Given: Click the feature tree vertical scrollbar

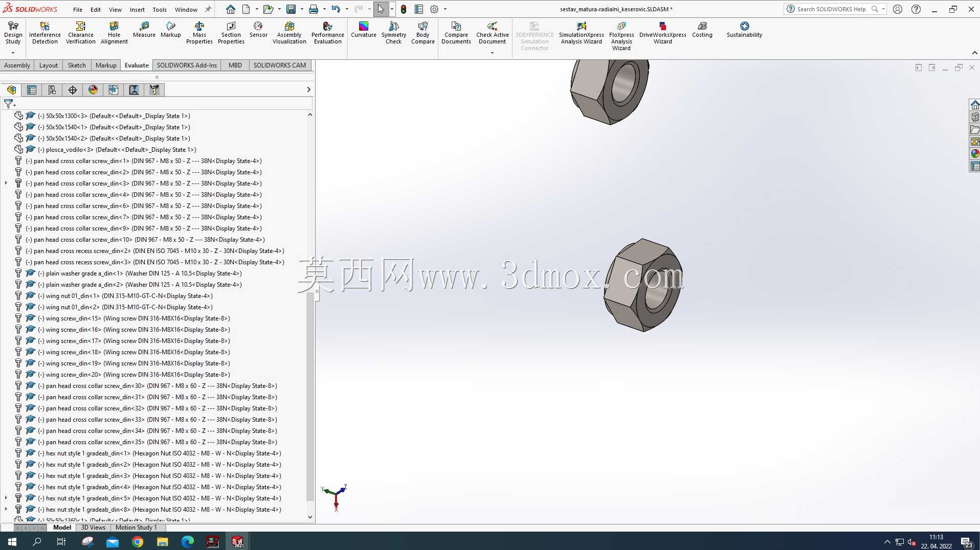Looking at the screenshot, I should point(310,396).
